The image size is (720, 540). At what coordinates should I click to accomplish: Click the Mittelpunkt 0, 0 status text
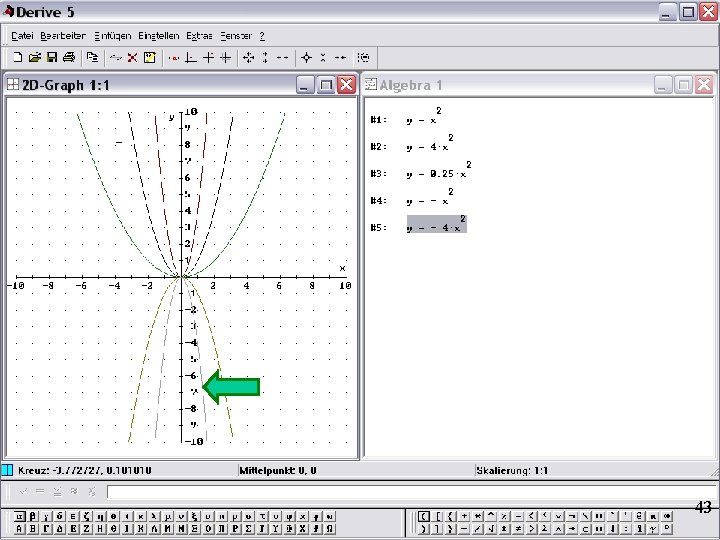pos(278,471)
